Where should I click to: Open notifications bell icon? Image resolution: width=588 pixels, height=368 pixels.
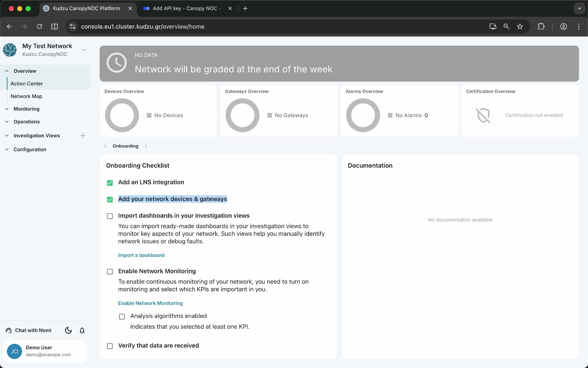(82, 330)
